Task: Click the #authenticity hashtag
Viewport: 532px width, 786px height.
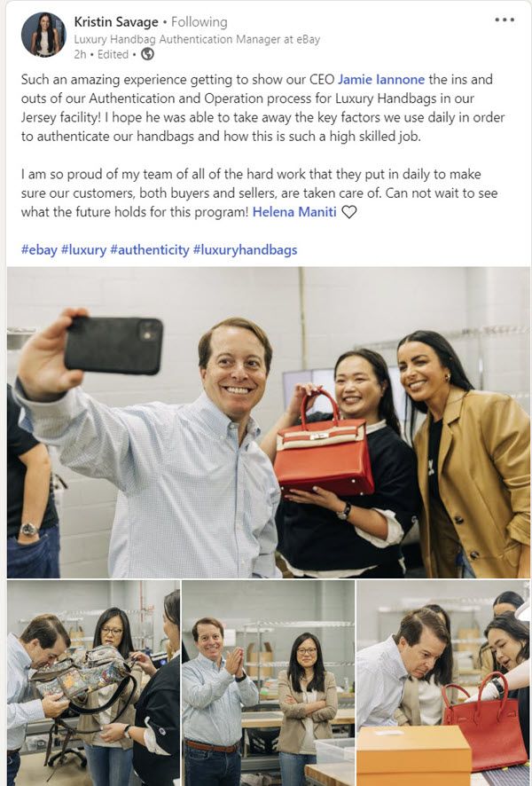Action: [x=150, y=249]
